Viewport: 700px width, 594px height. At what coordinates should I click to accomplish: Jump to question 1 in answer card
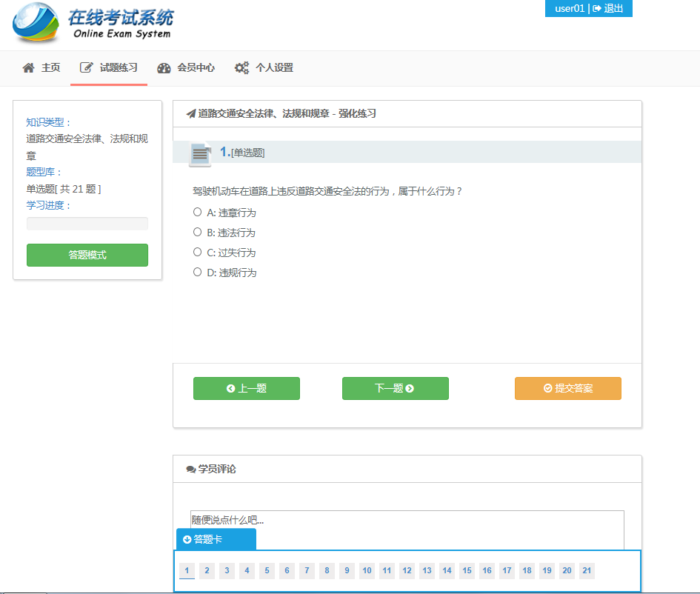[187, 570]
